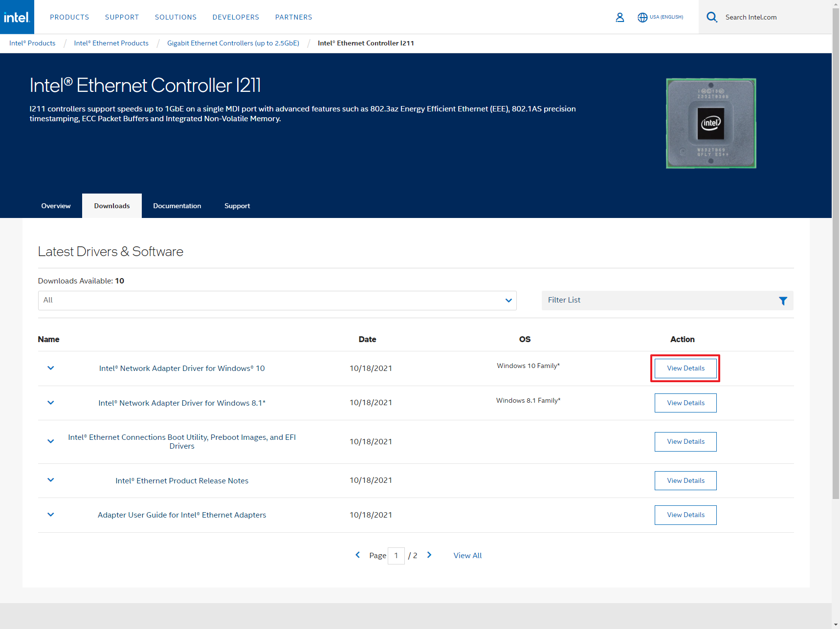View Details for Adapter User Guide
Image resolution: width=840 pixels, height=629 pixels.
685,515
